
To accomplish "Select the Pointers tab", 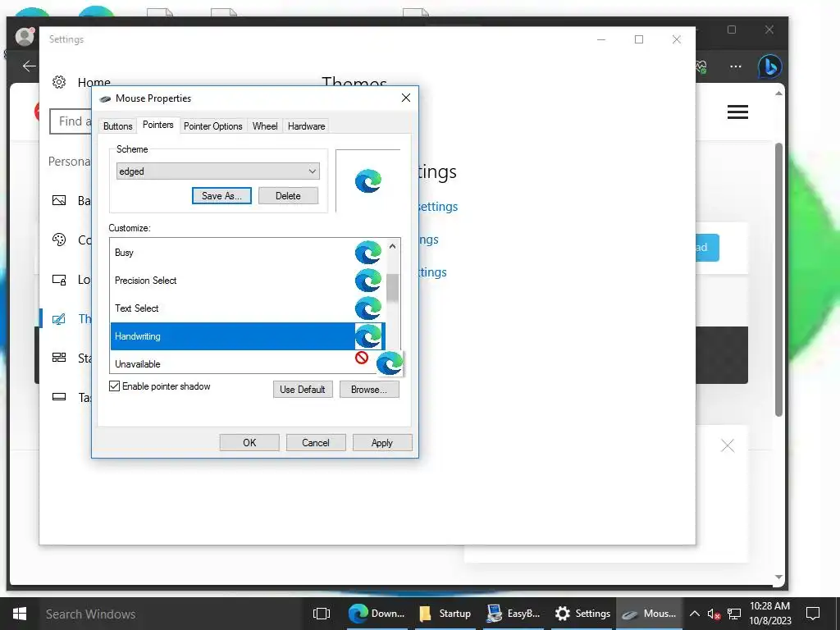I will (x=158, y=125).
